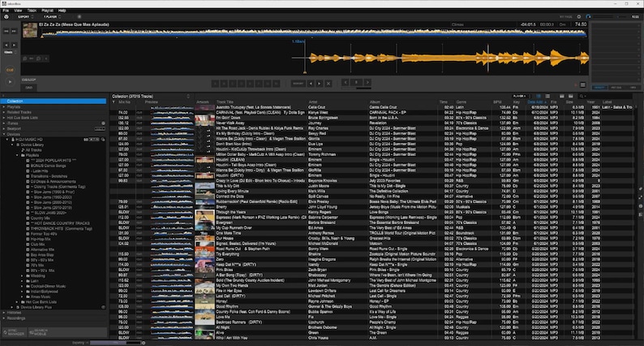Open SYNC MANAGER
The width and height of the screenshot is (644, 346).
(x=14, y=332)
